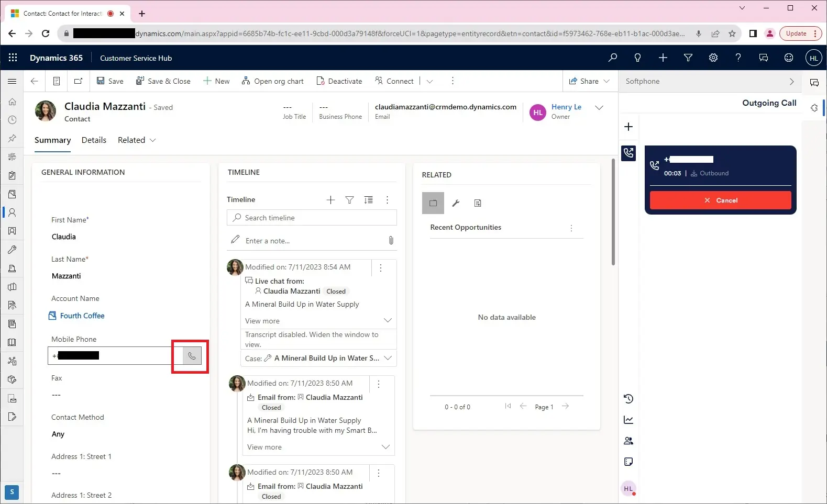Cancel the outgoing call
827x504 pixels.
720,200
